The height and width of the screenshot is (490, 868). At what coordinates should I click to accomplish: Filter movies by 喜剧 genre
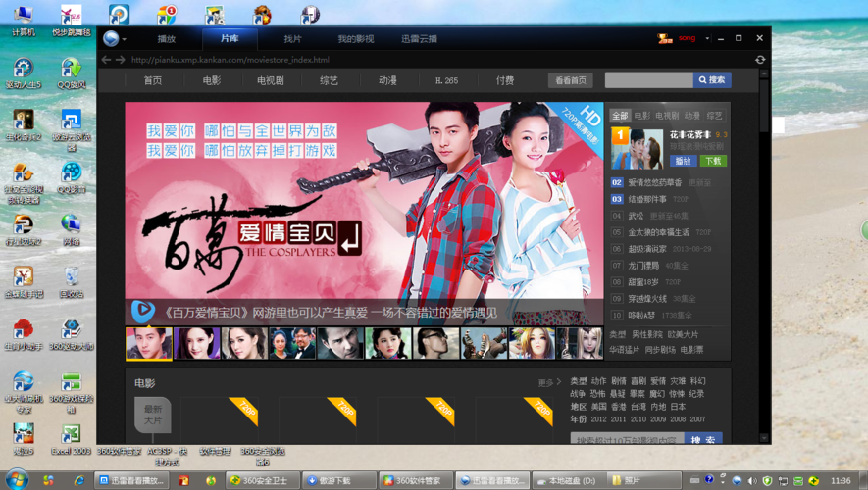pyautogui.click(x=638, y=381)
